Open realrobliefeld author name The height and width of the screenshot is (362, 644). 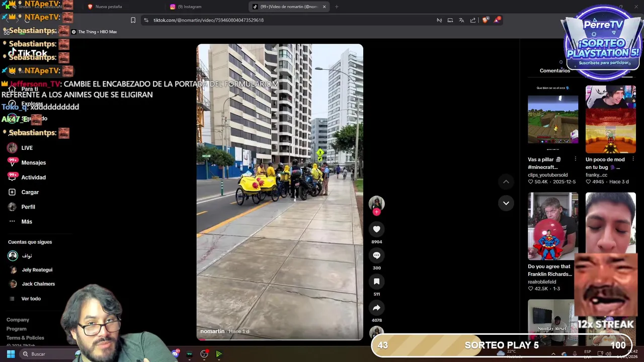point(542,282)
